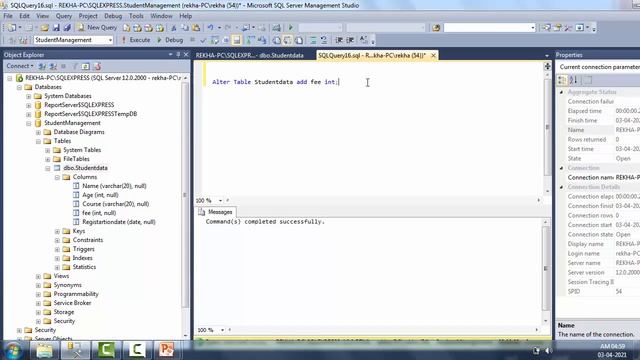Click the Refresh icon in Object Explorer toolbar

86,66
